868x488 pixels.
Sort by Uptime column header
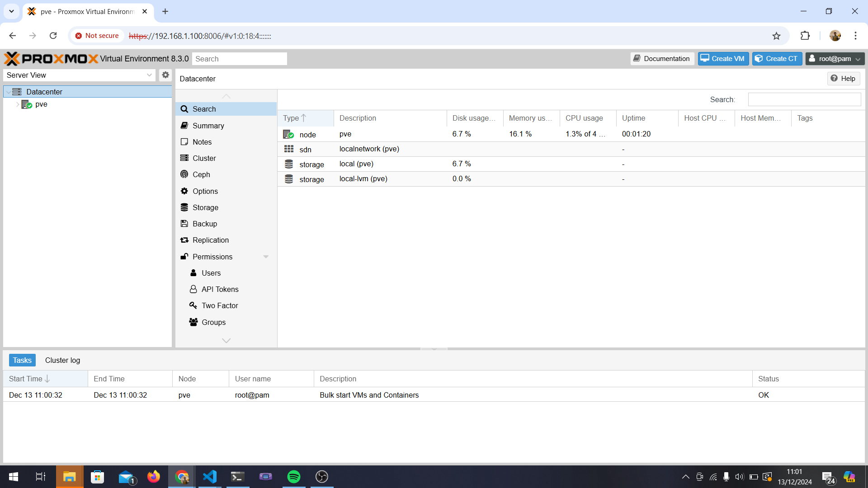click(x=647, y=118)
